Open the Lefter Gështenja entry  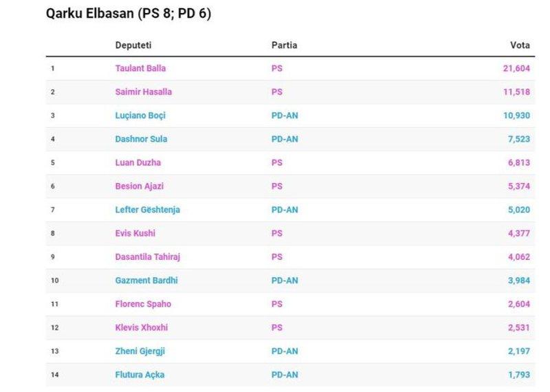click(147, 210)
